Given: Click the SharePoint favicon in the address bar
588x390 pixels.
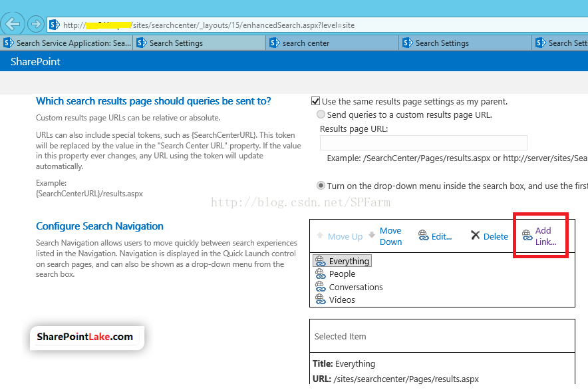Looking at the screenshot, I should (55, 25).
